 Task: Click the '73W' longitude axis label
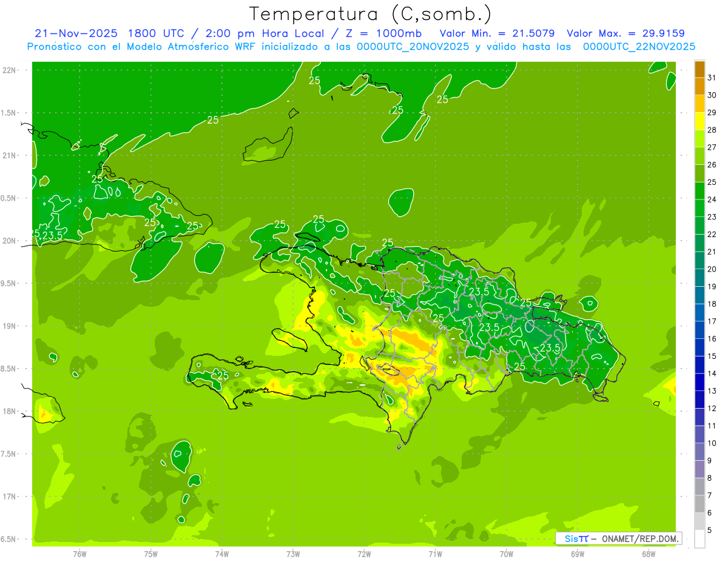[x=293, y=554]
